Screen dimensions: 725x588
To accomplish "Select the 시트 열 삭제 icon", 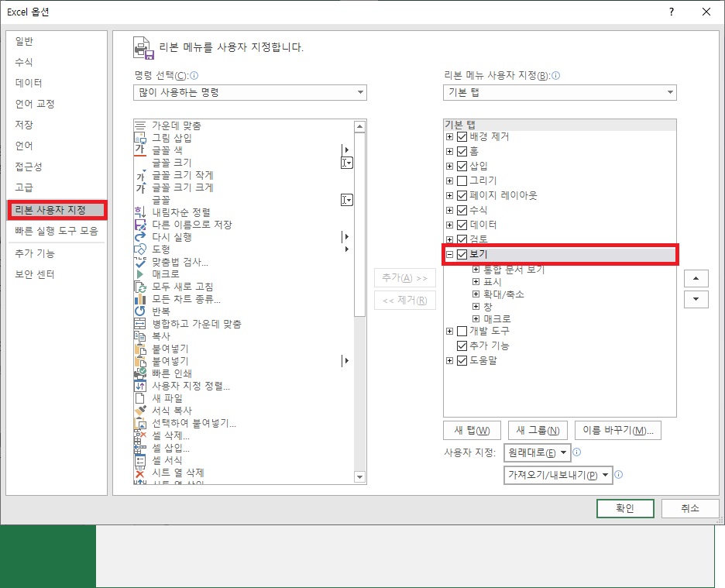I will [x=139, y=473].
